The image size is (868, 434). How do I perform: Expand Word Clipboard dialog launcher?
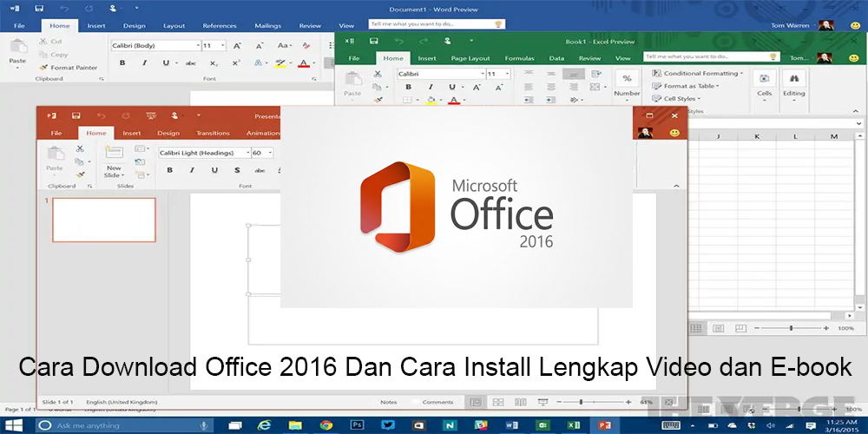pyautogui.click(x=102, y=79)
